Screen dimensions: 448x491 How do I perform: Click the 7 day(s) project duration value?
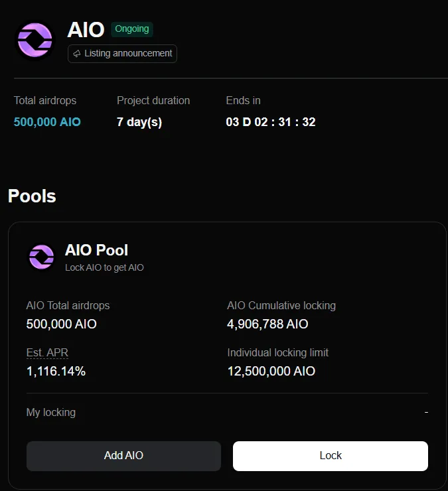pyautogui.click(x=139, y=122)
